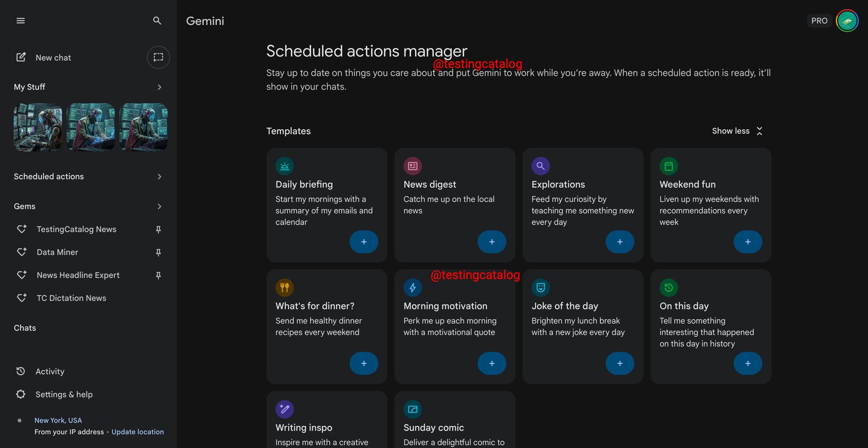
Task: Click the New chat button
Action: 53,58
